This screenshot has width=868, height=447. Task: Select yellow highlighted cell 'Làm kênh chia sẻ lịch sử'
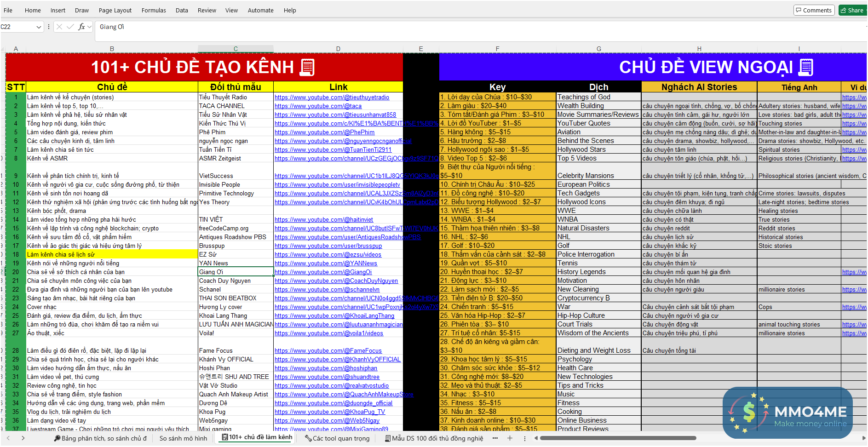112,254
